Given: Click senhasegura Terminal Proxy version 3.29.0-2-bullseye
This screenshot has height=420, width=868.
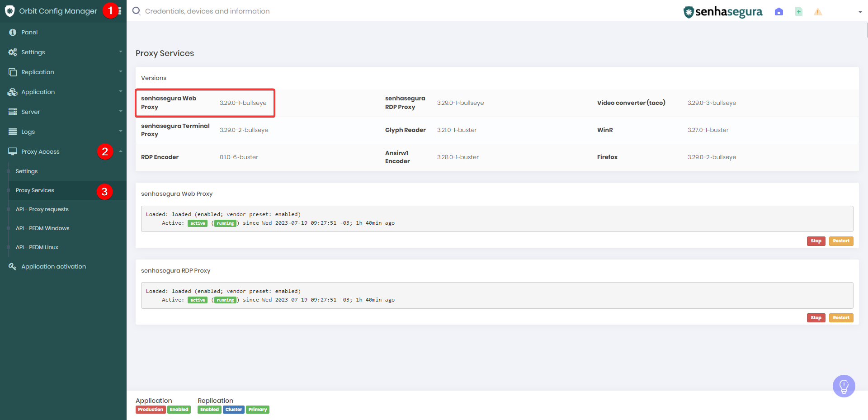Looking at the screenshot, I should [x=244, y=130].
